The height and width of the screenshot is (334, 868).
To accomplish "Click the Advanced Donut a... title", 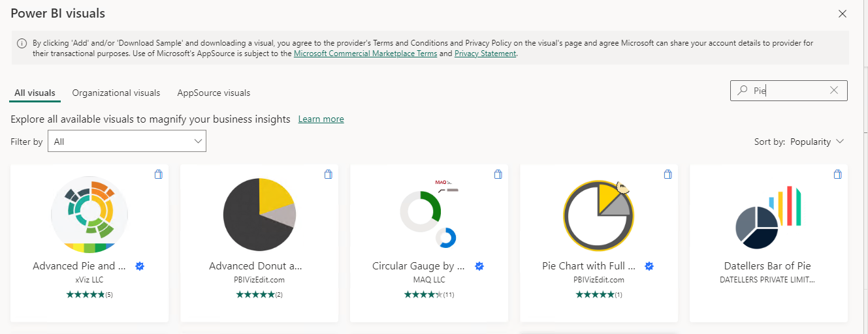I will [255, 266].
